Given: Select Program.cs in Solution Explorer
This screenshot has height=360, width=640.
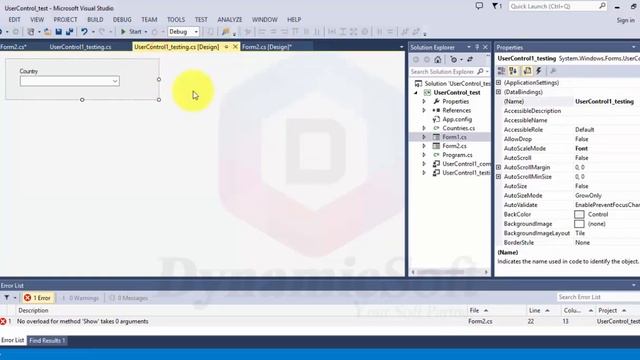Looking at the screenshot, I should [457, 155].
